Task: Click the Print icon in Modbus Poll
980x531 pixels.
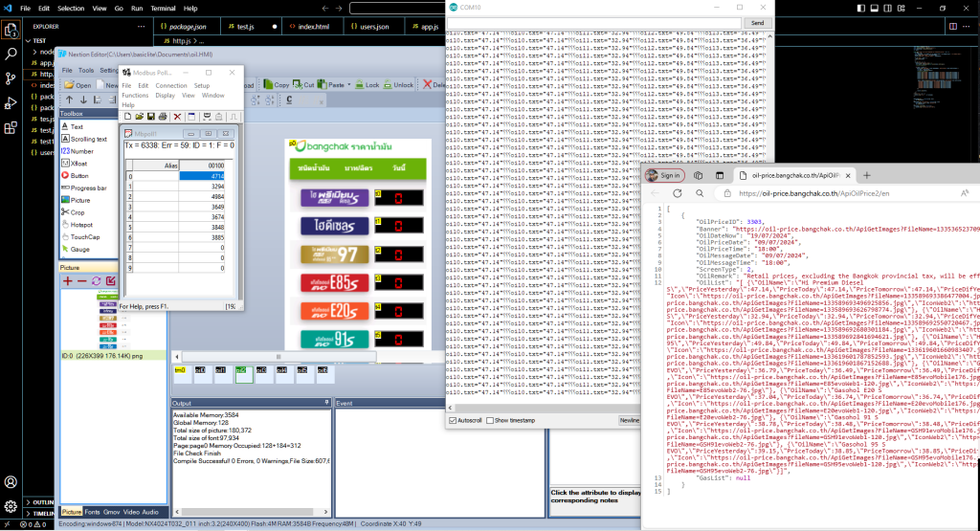Action: point(163,117)
